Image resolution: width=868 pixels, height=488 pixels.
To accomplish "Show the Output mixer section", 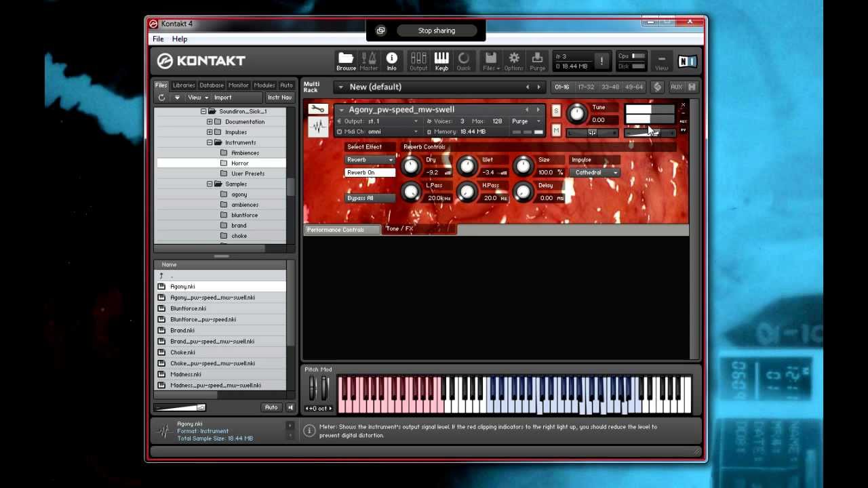I will point(418,61).
